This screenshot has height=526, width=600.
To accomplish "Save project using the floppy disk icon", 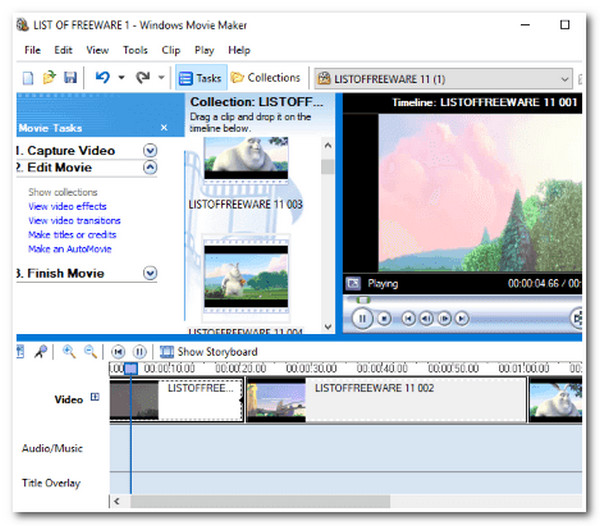I will pos(70,78).
